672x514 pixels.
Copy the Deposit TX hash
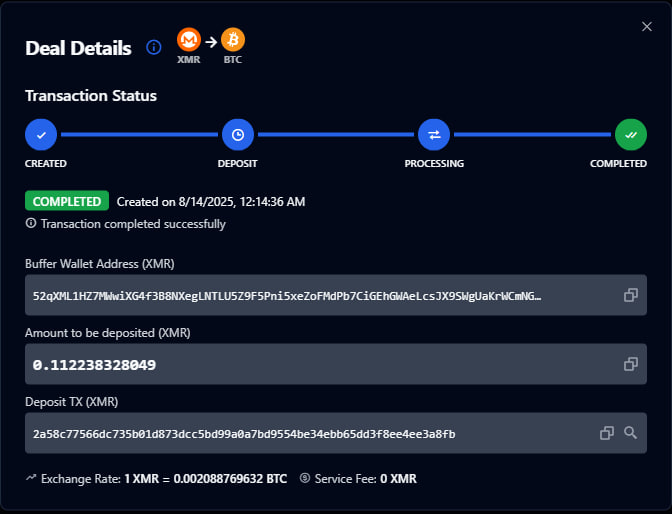click(x=606, y=433)
